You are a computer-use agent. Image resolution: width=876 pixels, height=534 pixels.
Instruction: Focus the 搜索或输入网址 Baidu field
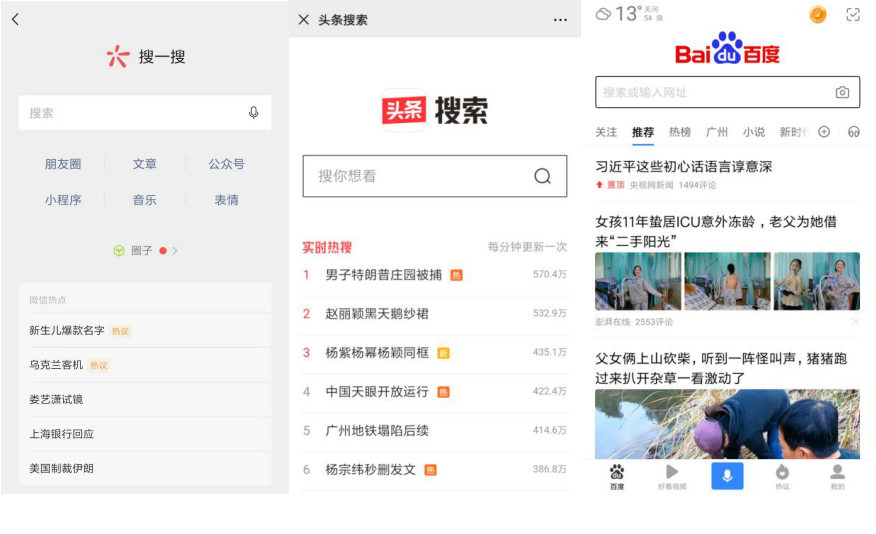pyautogui.click(x=727, y=92)
